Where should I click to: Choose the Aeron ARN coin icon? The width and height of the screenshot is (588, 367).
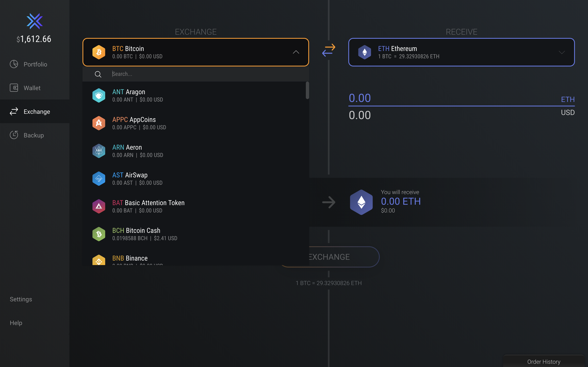click(99, 151)
